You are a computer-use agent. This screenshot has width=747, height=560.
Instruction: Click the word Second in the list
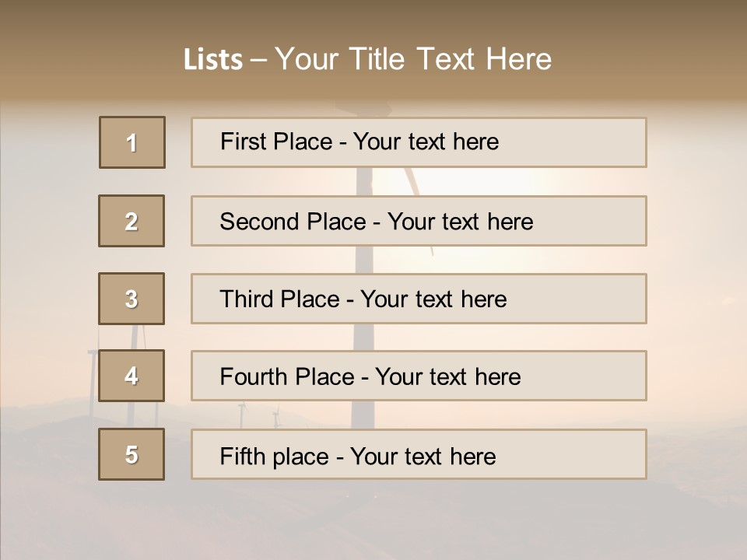259,222
